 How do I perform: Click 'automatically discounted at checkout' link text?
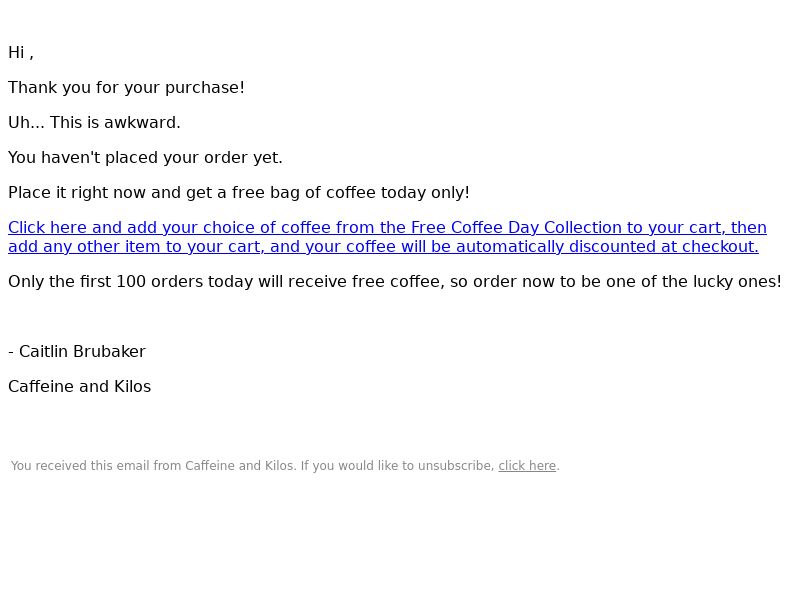607,246
